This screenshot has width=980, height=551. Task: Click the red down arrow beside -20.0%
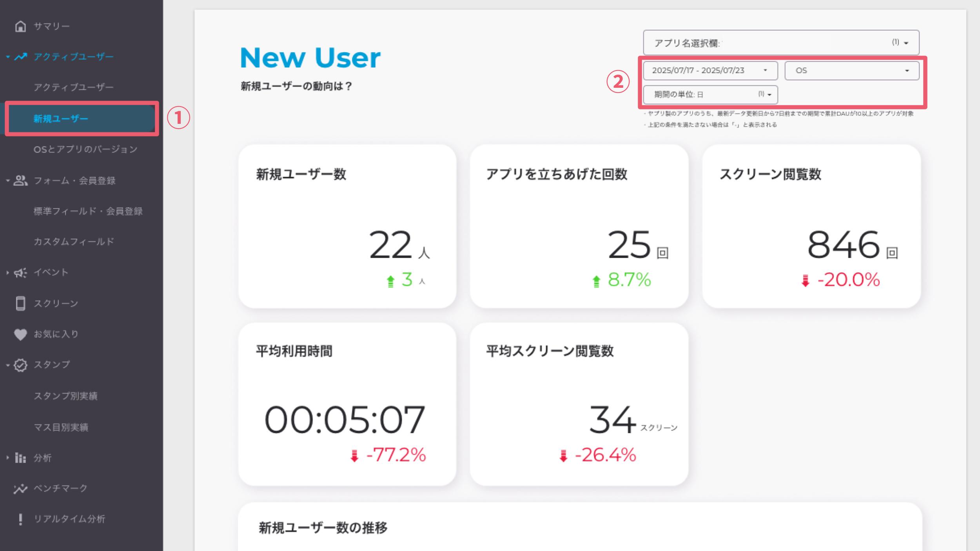click(x=806, y=281)
